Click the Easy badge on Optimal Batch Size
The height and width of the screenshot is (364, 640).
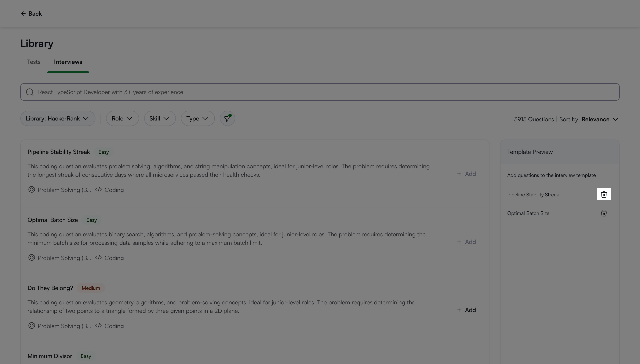92,220
